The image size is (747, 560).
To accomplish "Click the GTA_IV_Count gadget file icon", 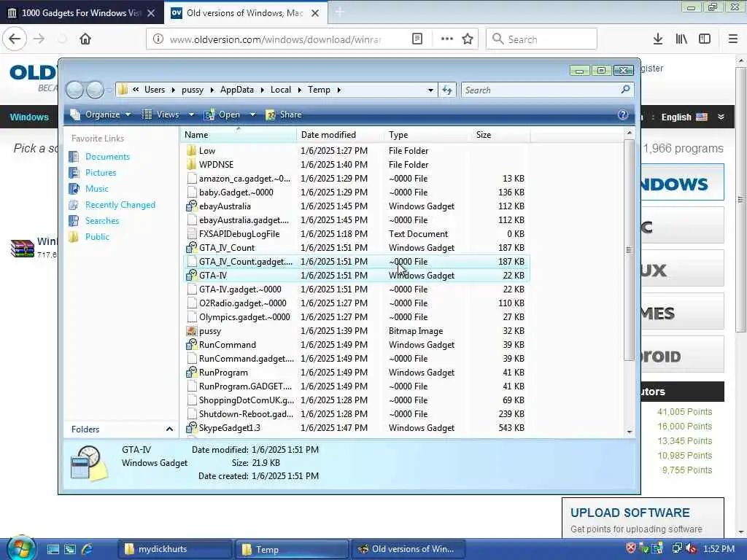I will click(x=192, y=247).
